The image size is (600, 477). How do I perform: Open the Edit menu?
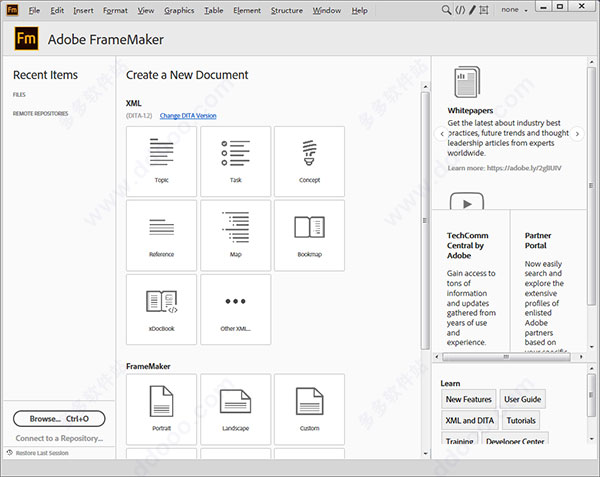pos(57,10)
